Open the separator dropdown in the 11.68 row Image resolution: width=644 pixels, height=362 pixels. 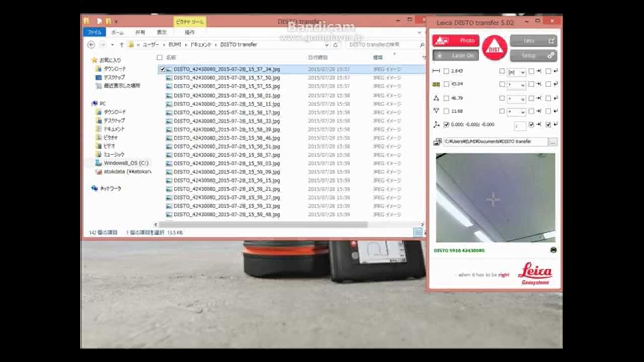pos(516,112)
